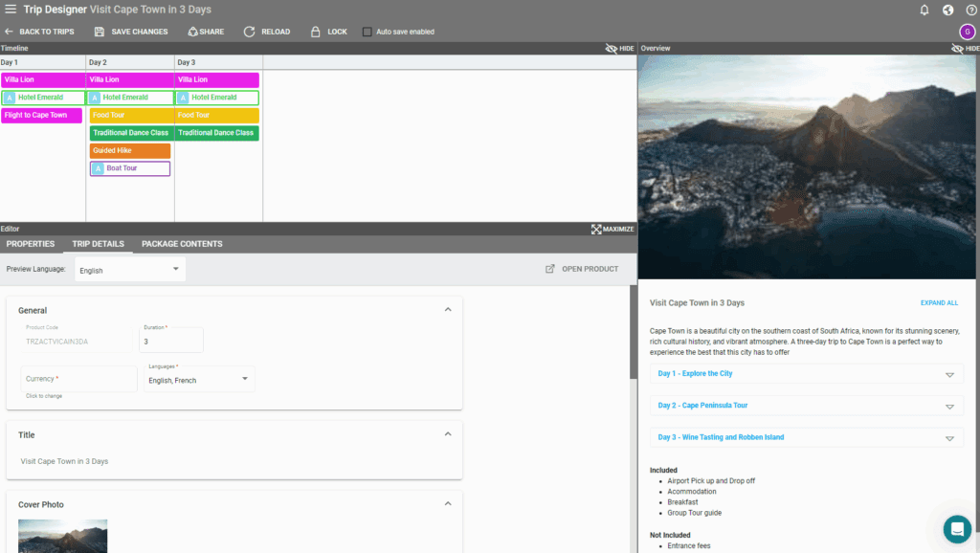Hide the Overview panel

pyautogui.click(x=965, y=48)
